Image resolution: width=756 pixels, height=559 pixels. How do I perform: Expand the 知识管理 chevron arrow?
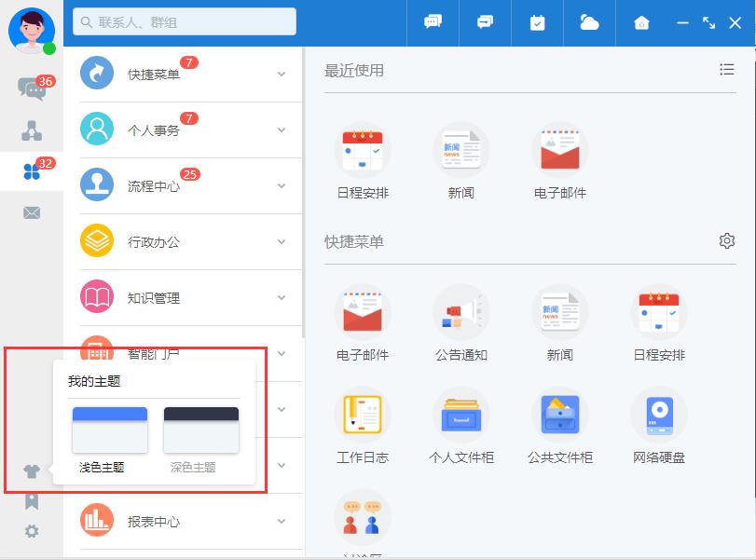click(x=282, y=298)
